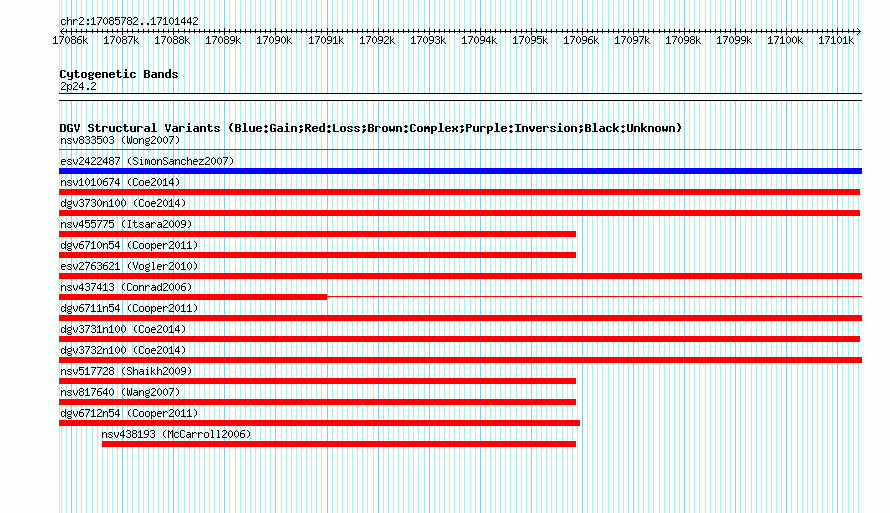Image resolution: width=890 pixels, height=513 pixels.
Task: Click the red bar under nsv455775
Action: point(317,234)
